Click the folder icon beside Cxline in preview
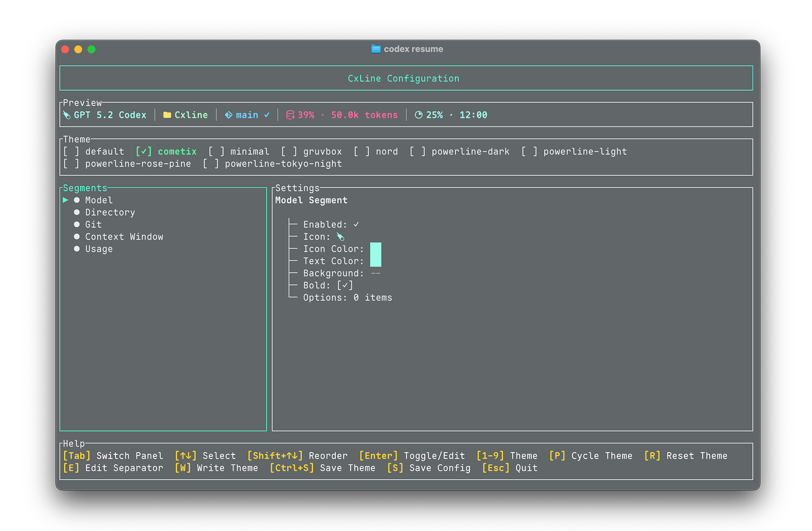The height and width of the screenshot is (531, 812). (167, 115)
